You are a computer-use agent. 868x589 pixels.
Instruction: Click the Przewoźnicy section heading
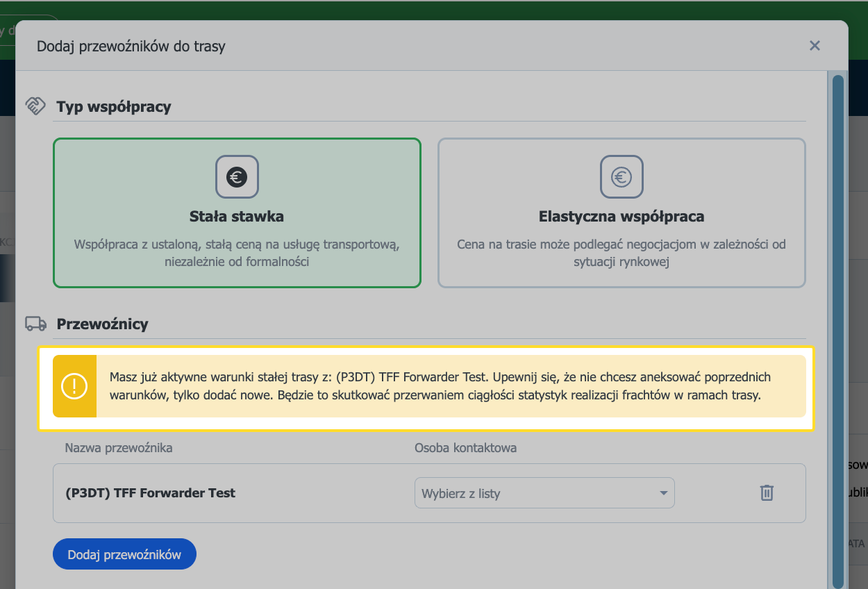102,324
